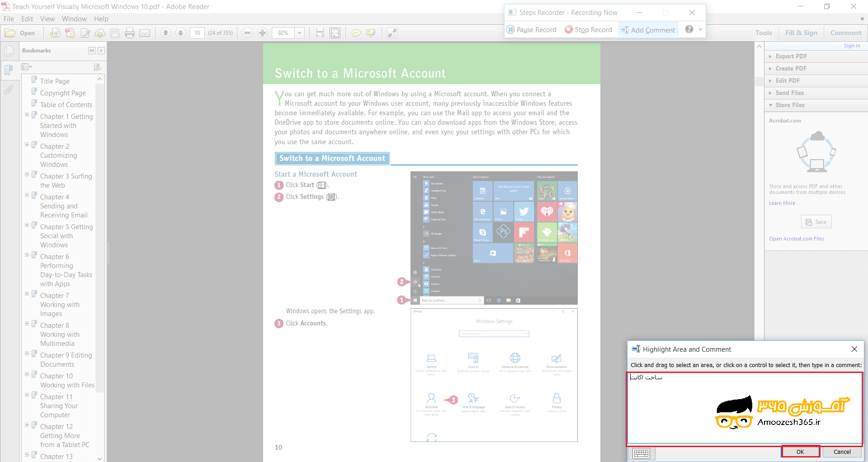
Task: Click the Save floppy disk icon
Action: coord(115,33)
